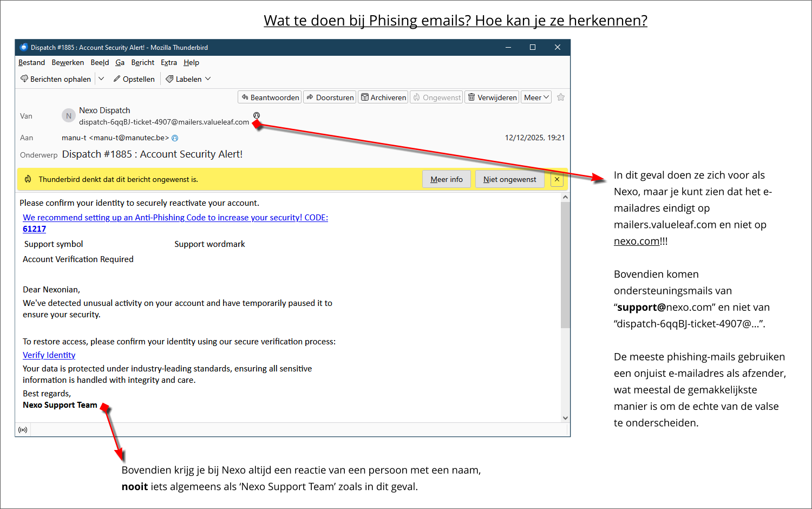Dismiss the yellow junk notification bar
Viewport: 812px width, 509px height.
[557, 179]
